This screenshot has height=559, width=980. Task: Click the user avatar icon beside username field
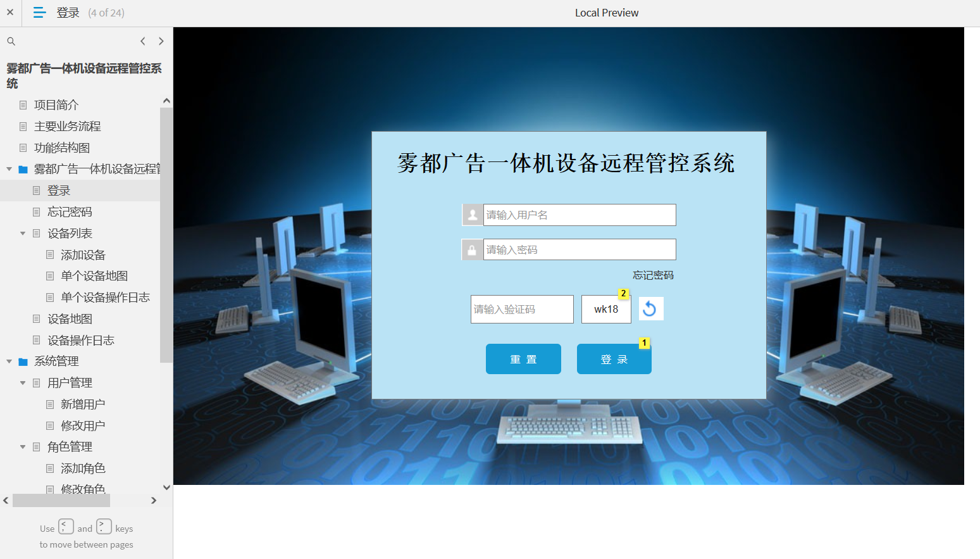(x=473, y=215)
